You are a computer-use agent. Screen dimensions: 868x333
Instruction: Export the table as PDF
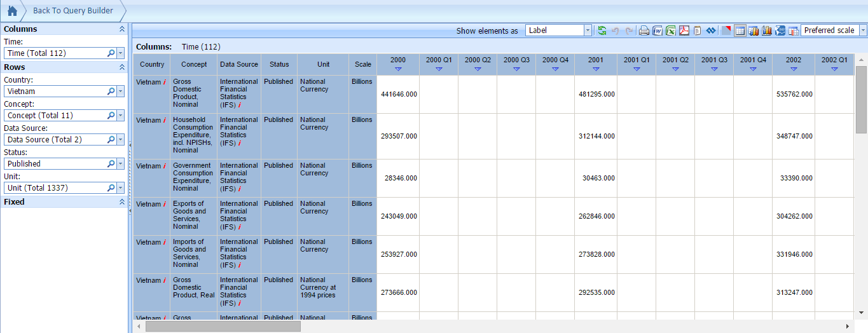point(684,31)
